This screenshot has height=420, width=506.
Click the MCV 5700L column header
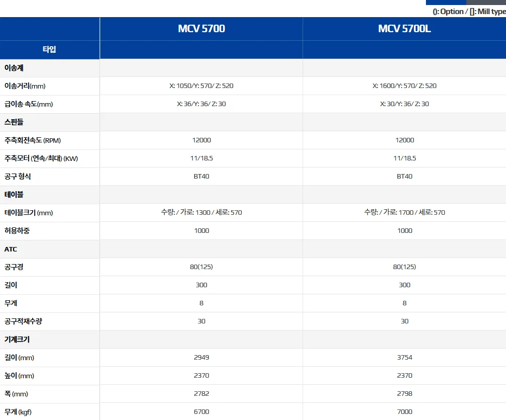404,29
